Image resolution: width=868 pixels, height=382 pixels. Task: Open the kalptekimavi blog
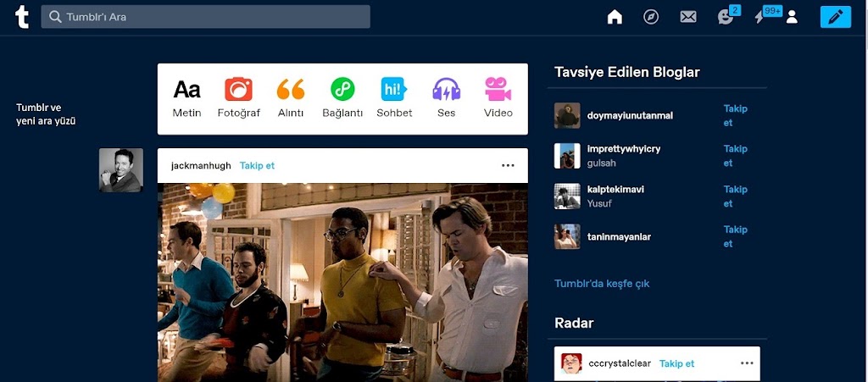tap(615, 190)
